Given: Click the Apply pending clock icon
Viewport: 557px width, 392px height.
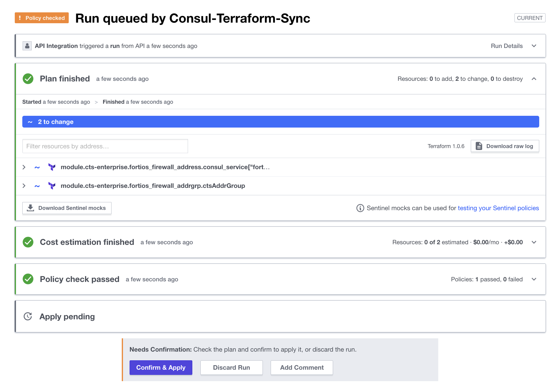Looking at the screenshot, I should pyautogui.click(x=28, y=317).
